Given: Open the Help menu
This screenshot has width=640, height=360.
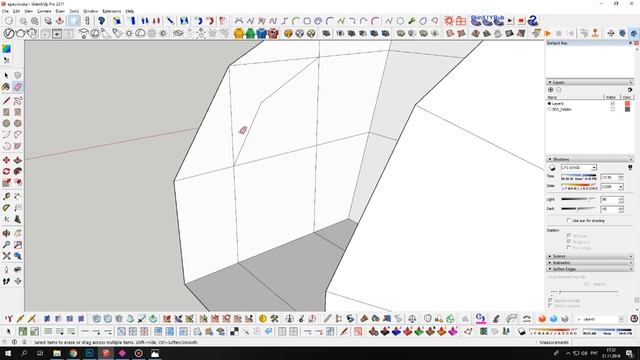Looking at the screenshot, I should [x=130, y=11].
